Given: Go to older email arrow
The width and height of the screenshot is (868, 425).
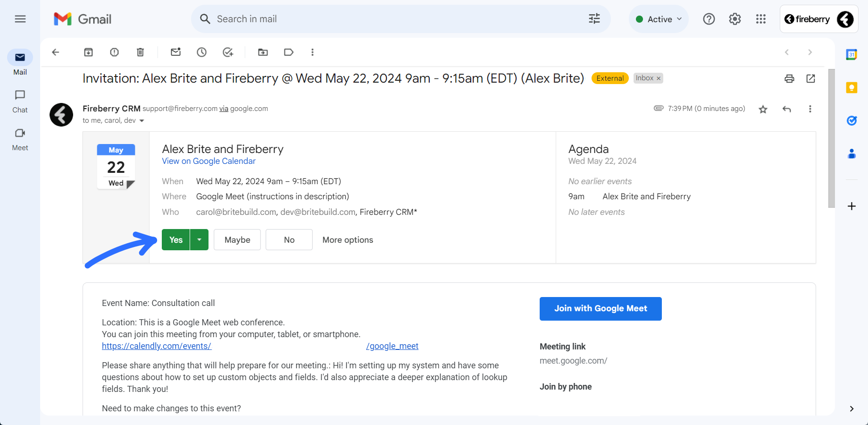Looking at the screenshot, I should pos(810,52).
